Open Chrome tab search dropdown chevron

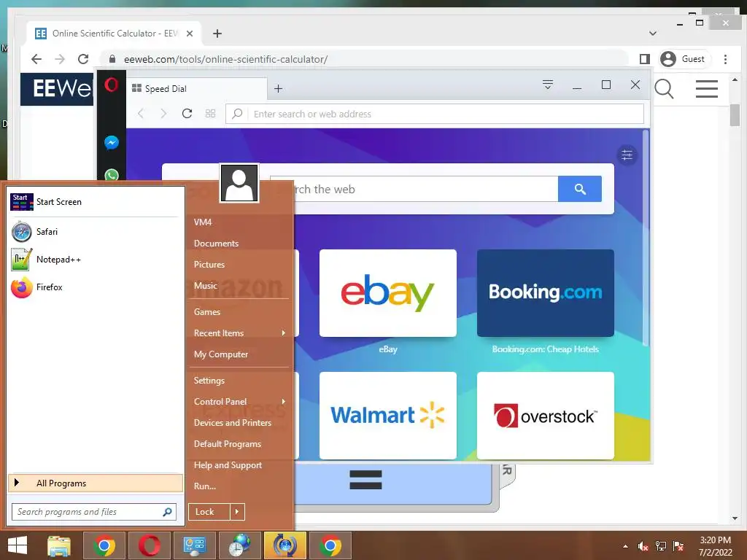[x=653, y=34]
